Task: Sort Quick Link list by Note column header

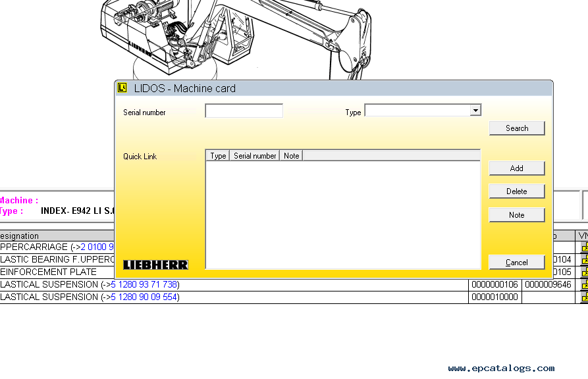Action: tap(292, 155)
